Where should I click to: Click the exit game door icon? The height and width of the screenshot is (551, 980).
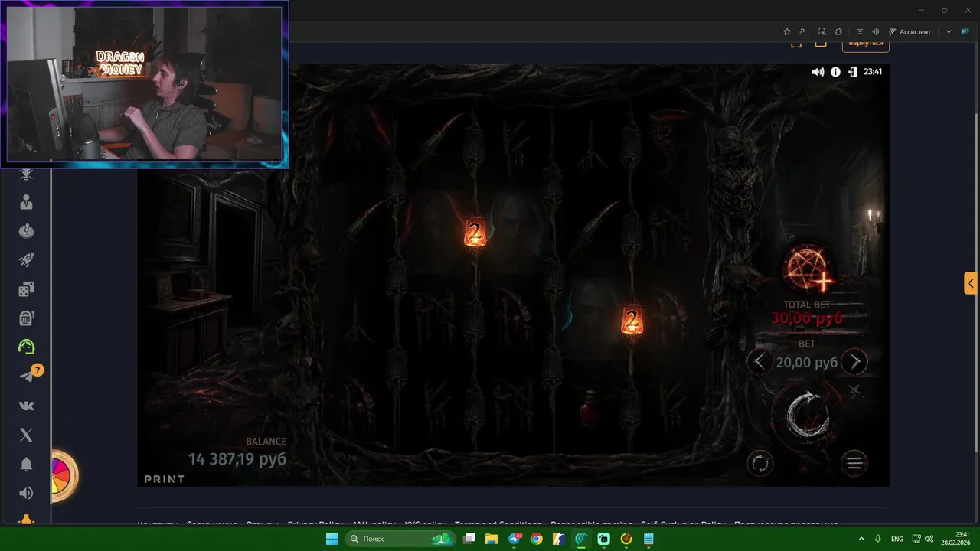click(852, 72)
